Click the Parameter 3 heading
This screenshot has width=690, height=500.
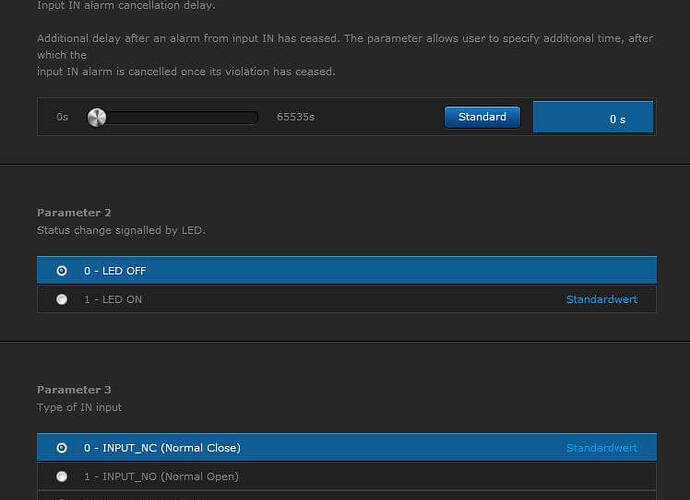point(74,390)
